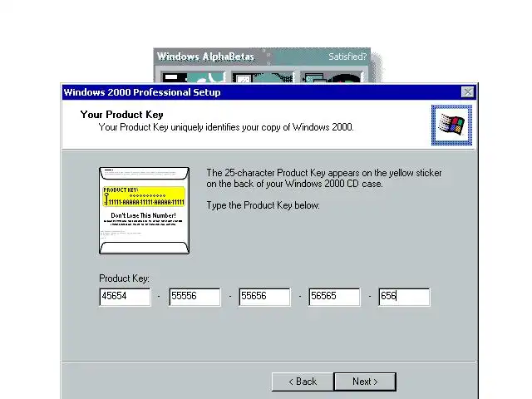Close the Windows 2000 Professional Setup dialog

(467, 92)
